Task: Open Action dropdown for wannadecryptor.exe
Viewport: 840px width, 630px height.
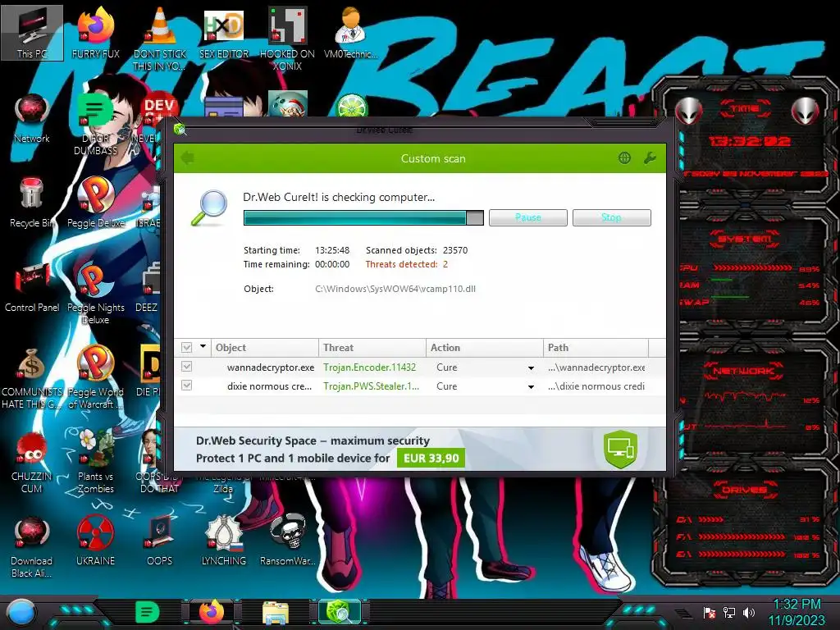Action: tap(531, 368)
